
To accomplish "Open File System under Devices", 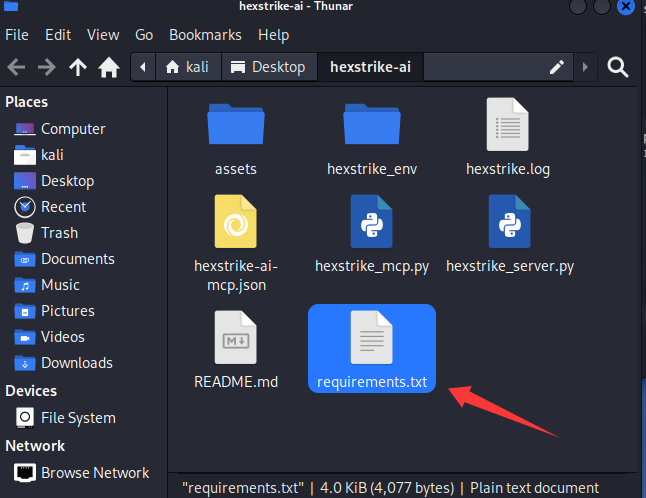I will tap(65, 418).
